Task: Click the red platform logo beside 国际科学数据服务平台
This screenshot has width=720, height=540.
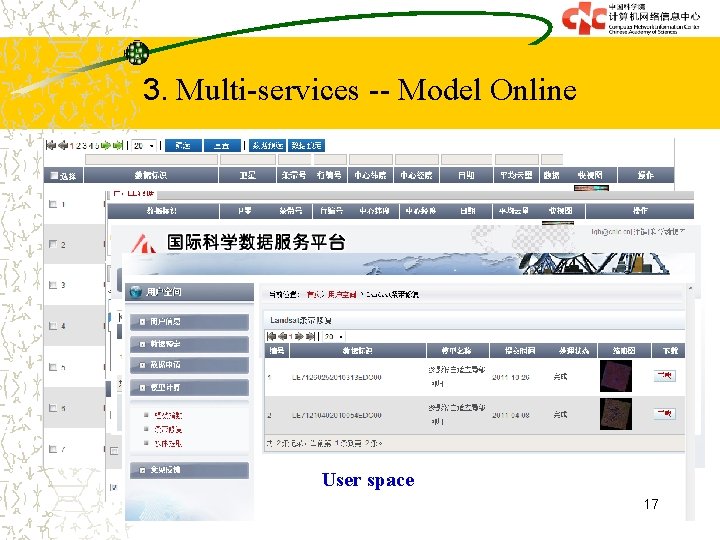Action: (144, 243)
